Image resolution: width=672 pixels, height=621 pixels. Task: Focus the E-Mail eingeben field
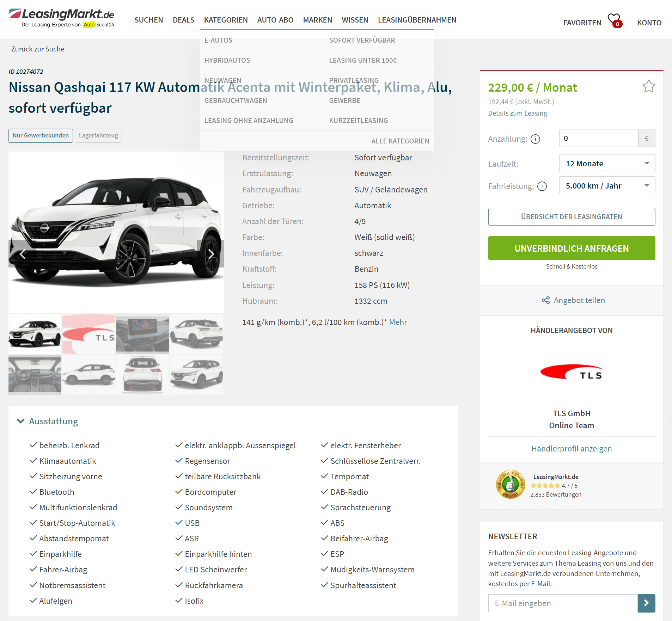pos(563,603)
